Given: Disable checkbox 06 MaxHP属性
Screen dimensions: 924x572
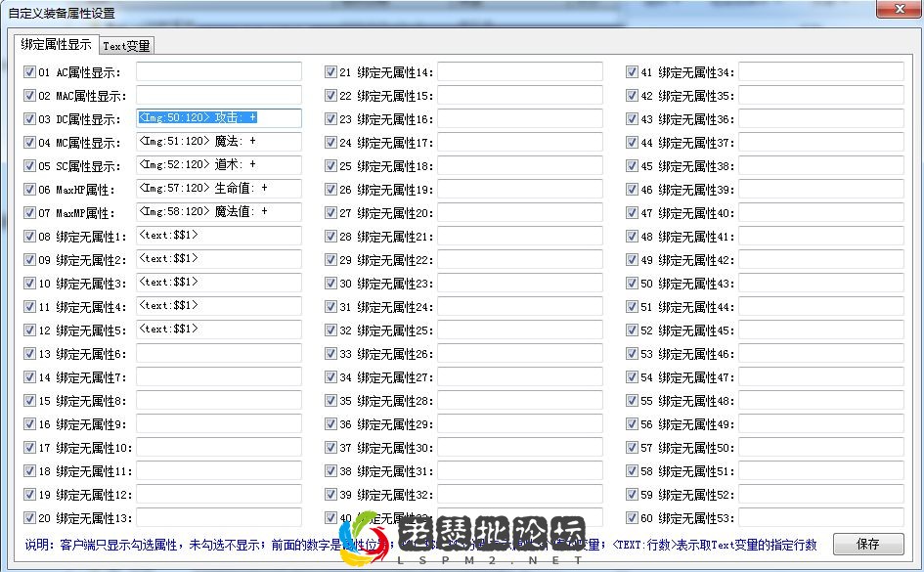Looking at the screenshot, I should point(29,189).
